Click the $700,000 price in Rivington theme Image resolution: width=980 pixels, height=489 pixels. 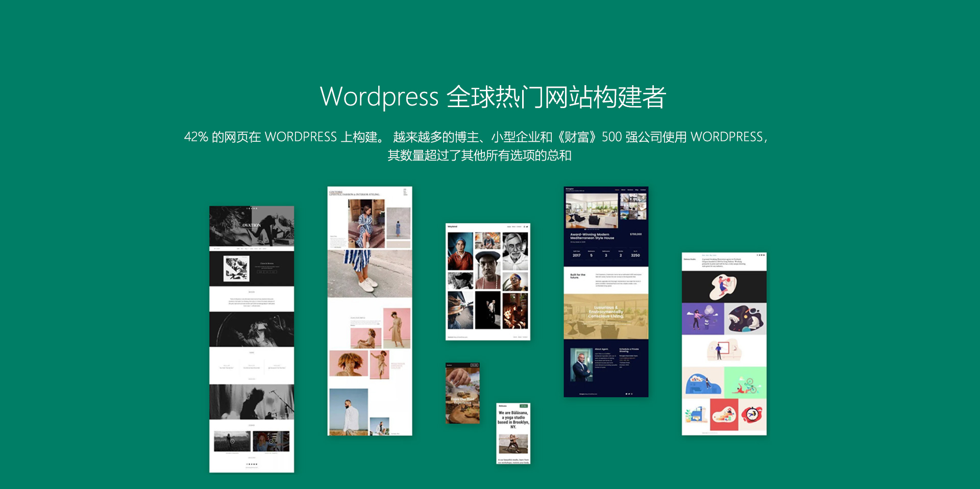[x=635, y=234]
